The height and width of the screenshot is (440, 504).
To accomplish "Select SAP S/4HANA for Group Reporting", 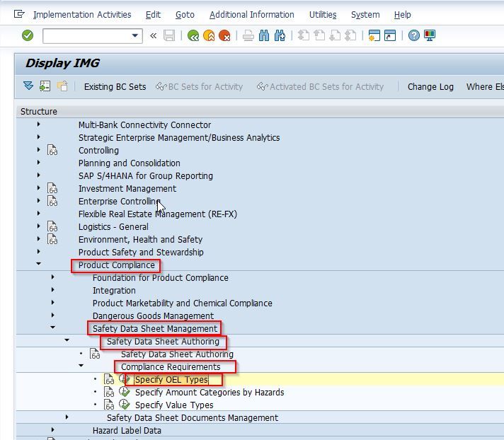I will point(146,176).
